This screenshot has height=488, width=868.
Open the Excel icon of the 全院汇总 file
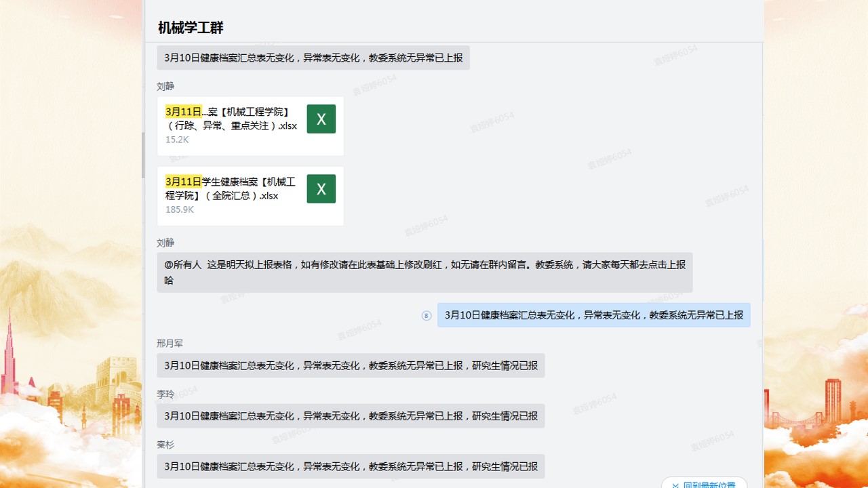[321, 189]
